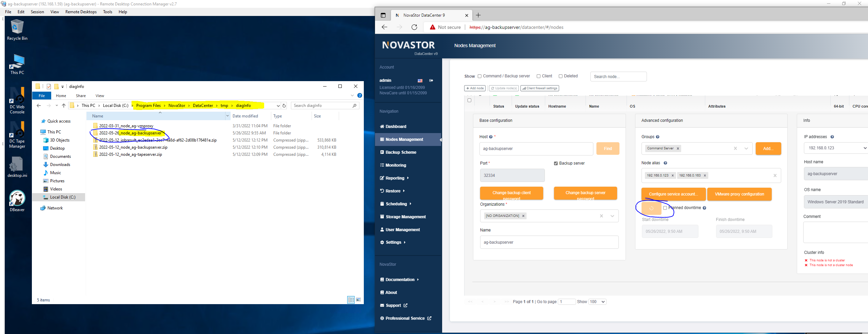868x334 pixels.
Task: Click the US flag language icon
Action: 420,81
